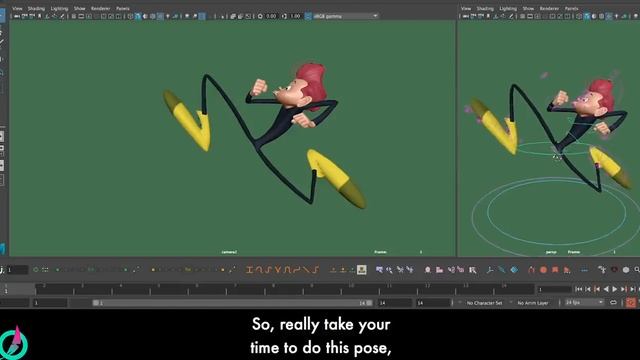Image resolution: width=640 pixels, height=360 pixels.
Task: Click the select camera icon in camera1 toolbar
Action: pyautogui.click(x=17, y=16)
